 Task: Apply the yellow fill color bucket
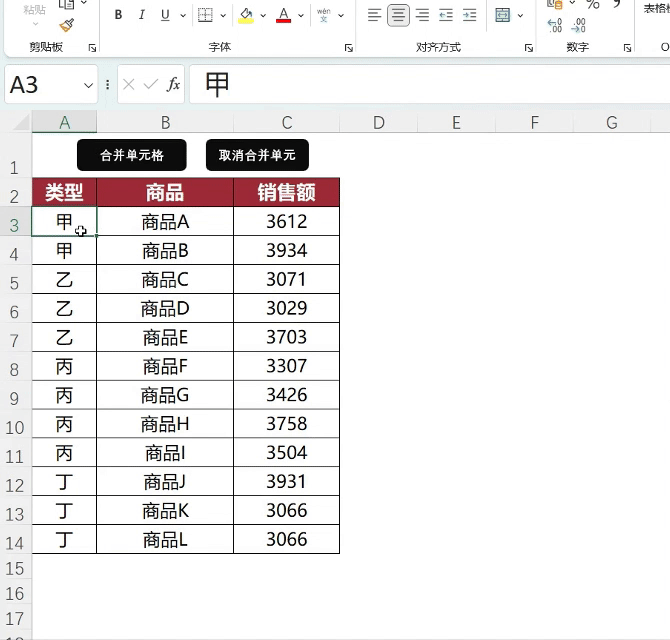pos(246,15)
